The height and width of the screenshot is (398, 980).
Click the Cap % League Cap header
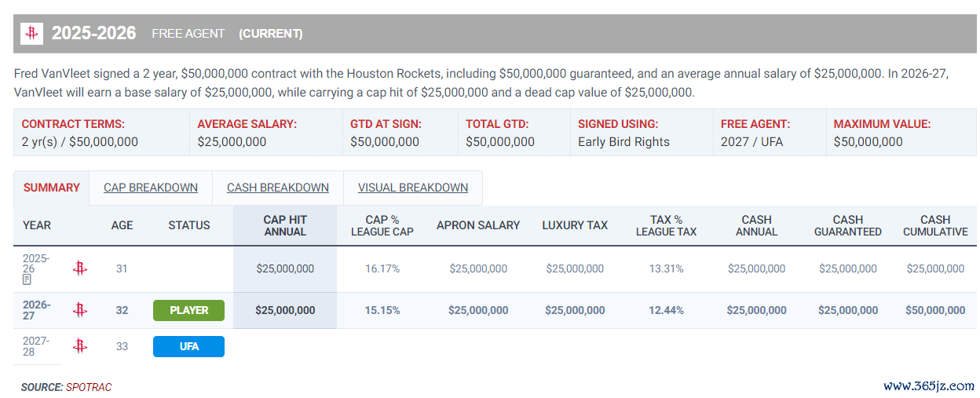click(x=382, y=225)
